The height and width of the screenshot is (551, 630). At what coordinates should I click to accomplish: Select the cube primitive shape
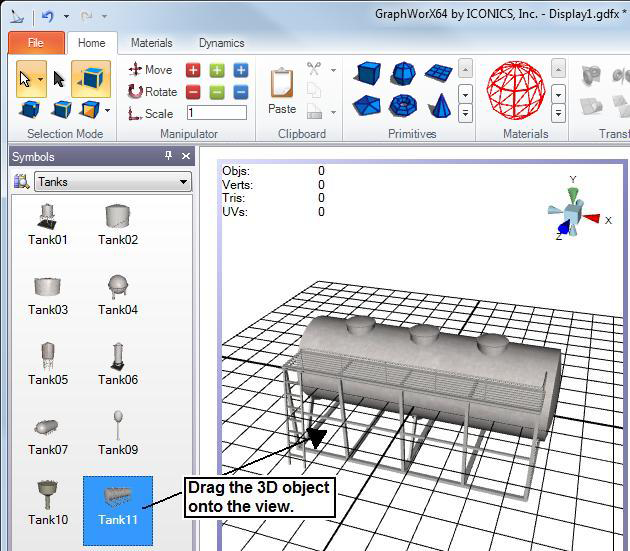click(x=369, y=74)
